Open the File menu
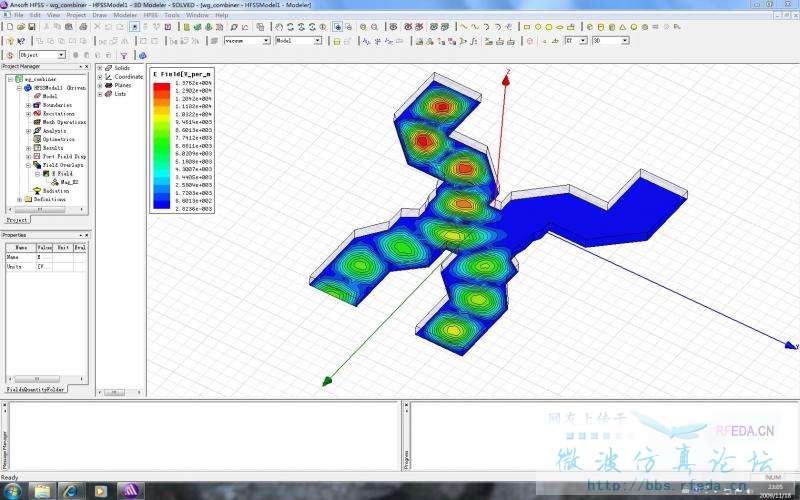The height and width of the screenshot is (500, 800). tap(19, 15)
